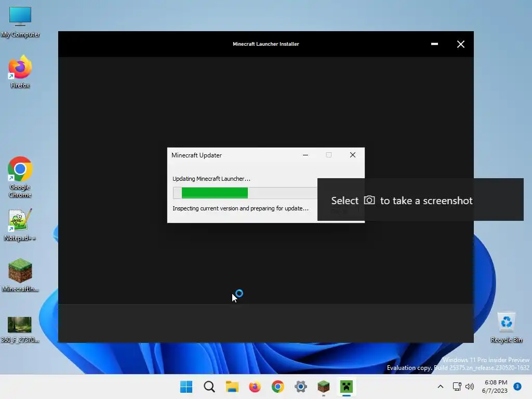The height and width of the screenshot is (399, 532).
Task: Minimize the Minecraft Launcher Installer window
Action: (434, 44)
